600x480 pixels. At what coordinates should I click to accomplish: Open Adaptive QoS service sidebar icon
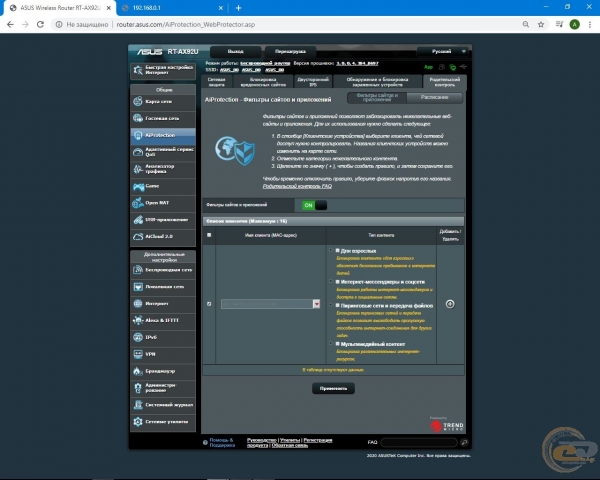click(x=138, y=152)
